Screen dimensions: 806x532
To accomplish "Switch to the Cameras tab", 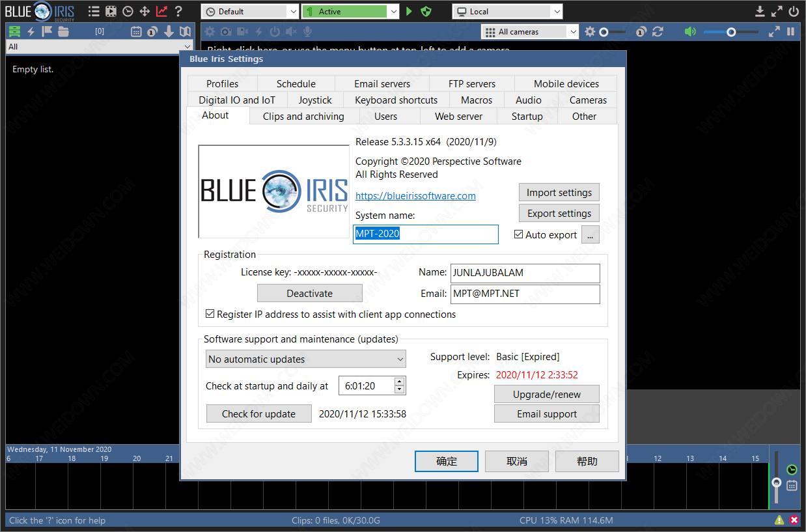I will (x=588, y=100).
